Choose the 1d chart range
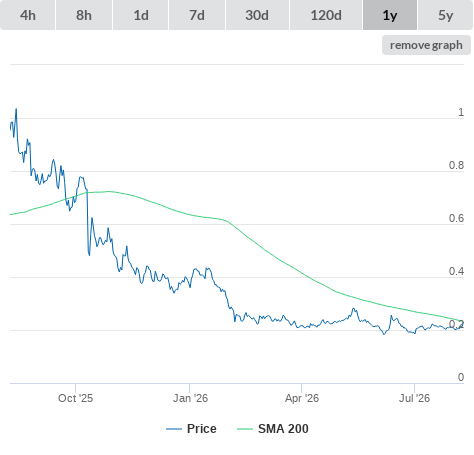The height and width of the screenshot is (455, 474). [x=141, y=15]
